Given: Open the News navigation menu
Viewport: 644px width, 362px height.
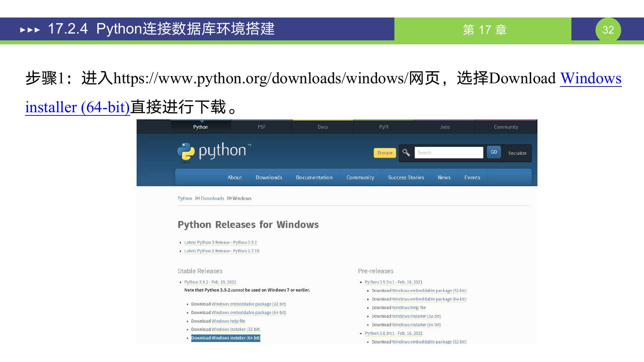Looking at the screenshot, I should 444,177.
